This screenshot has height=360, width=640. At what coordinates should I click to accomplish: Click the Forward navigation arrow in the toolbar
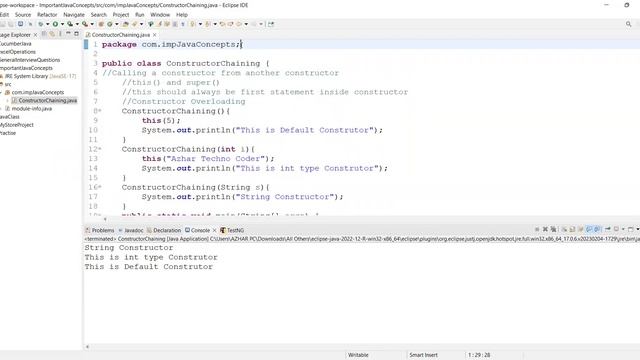click(253, 24)
